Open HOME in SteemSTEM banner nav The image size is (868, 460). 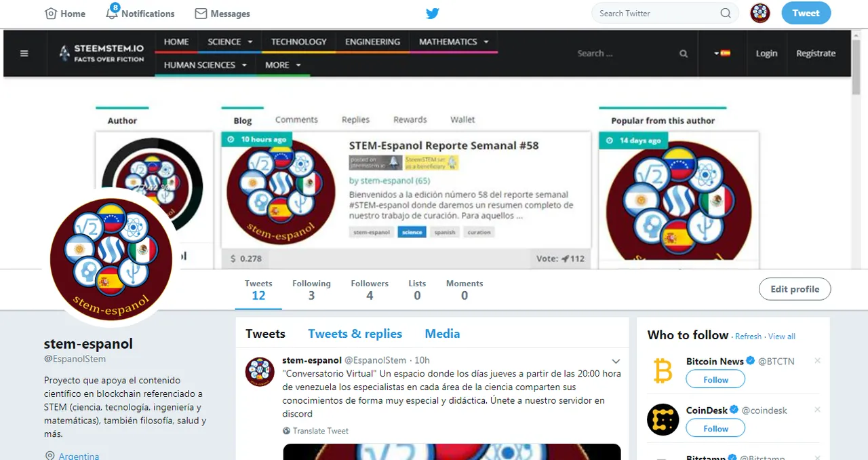[x=176, y=41]
